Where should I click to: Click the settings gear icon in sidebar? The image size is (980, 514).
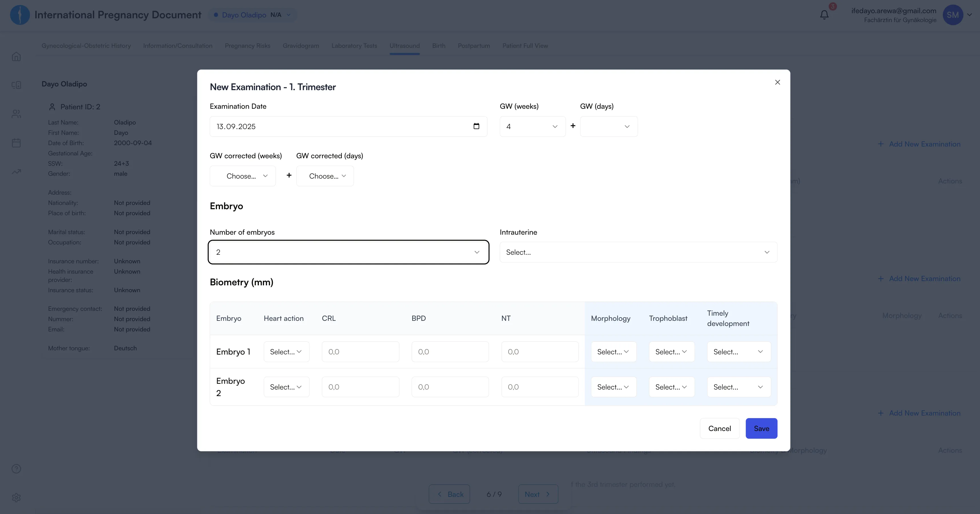click(16, 497)
